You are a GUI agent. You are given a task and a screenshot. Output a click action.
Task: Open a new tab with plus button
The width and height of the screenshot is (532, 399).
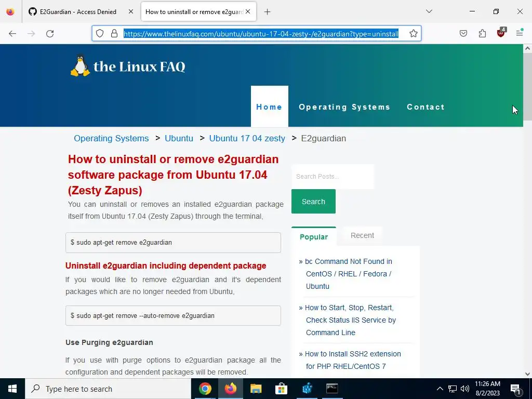[x=268, y=12]
